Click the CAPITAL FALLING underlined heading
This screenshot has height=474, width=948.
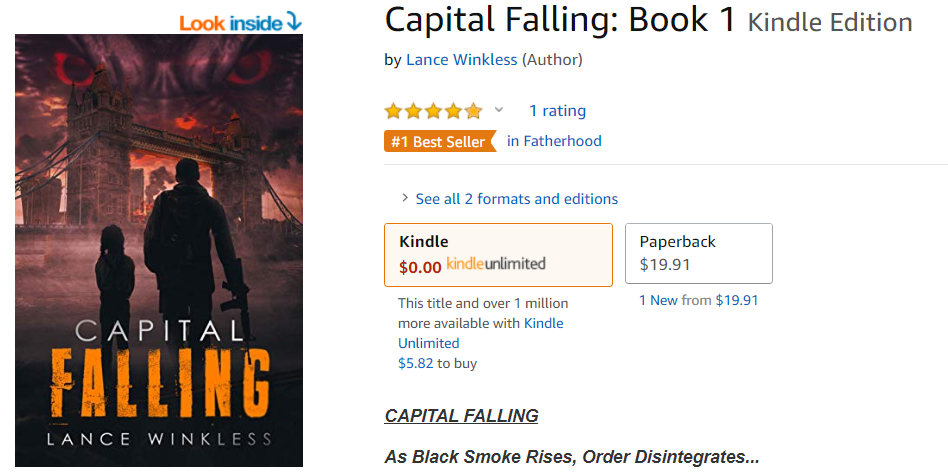[x=461, y=416]
